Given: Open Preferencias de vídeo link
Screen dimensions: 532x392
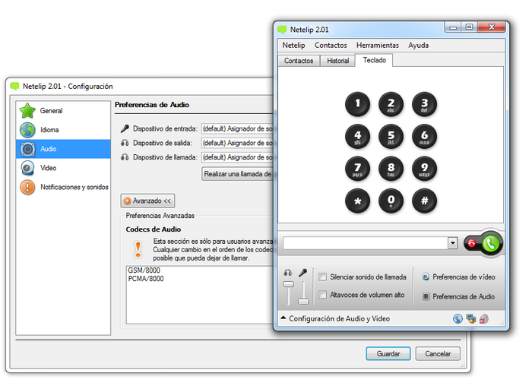Looking at the screenshot, I should [459, 277].
